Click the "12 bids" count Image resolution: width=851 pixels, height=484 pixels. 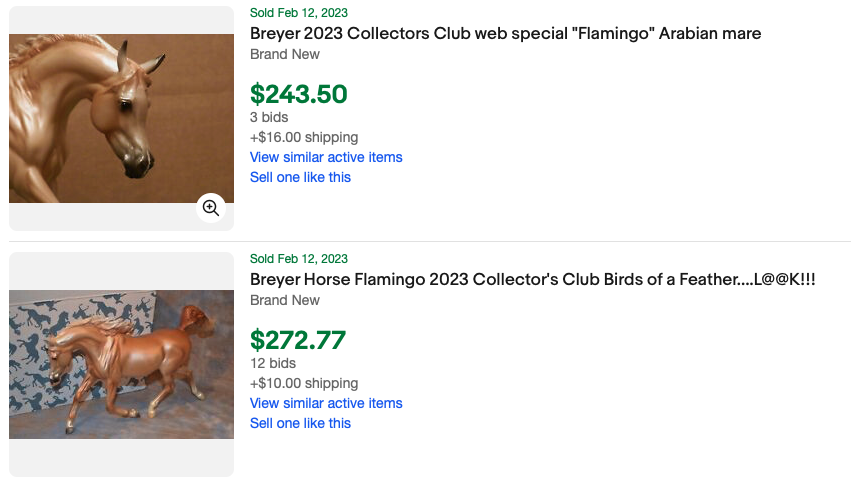tap(273, 363)
